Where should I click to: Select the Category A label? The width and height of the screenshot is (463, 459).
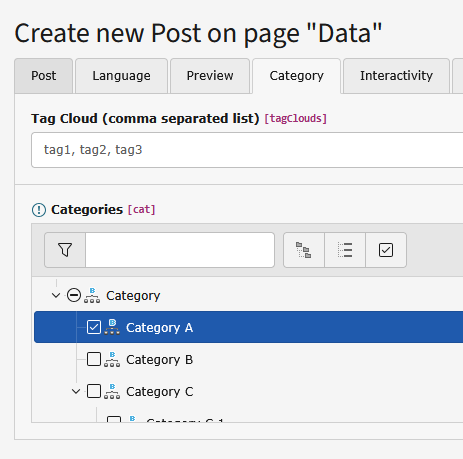[x=159, y=328]
